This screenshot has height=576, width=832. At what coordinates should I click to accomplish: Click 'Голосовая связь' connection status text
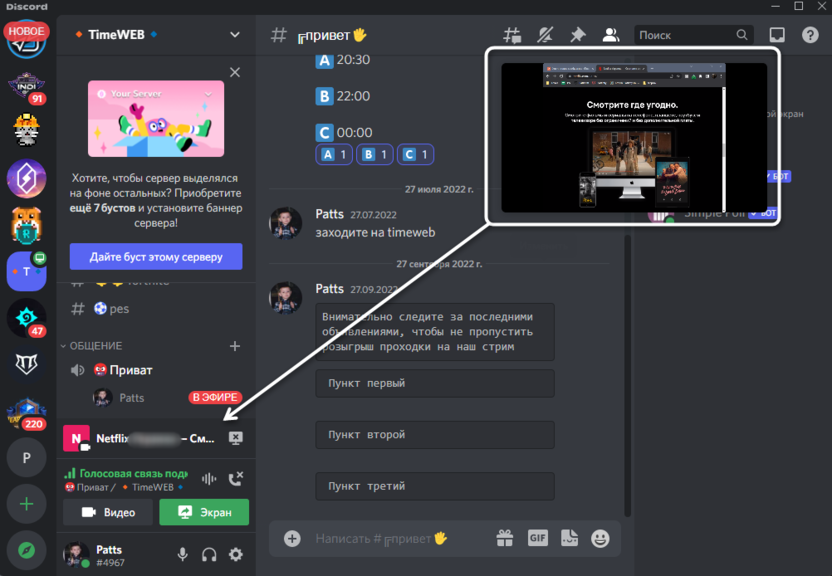(133, 474)
